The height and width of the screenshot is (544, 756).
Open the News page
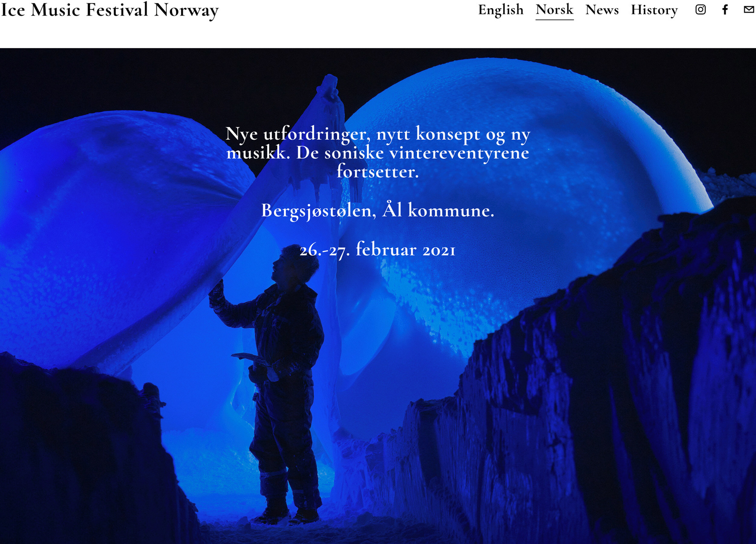coord(602,10)
